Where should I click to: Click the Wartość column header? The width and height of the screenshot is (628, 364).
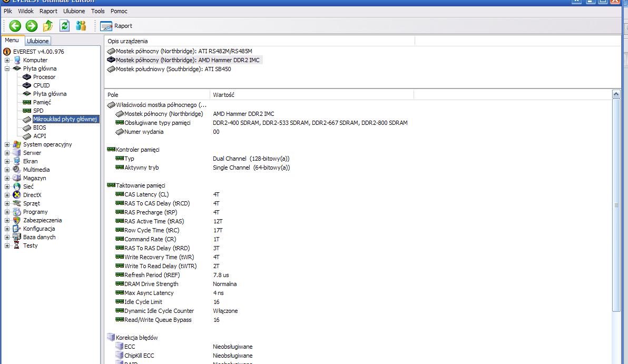[x=311, y=95]
